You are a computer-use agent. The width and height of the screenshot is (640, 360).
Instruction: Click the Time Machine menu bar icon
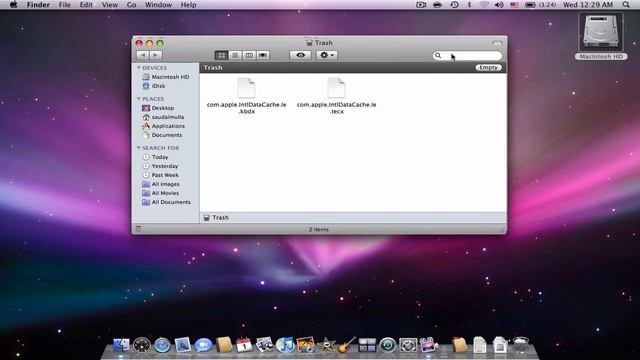coord(454,5)
